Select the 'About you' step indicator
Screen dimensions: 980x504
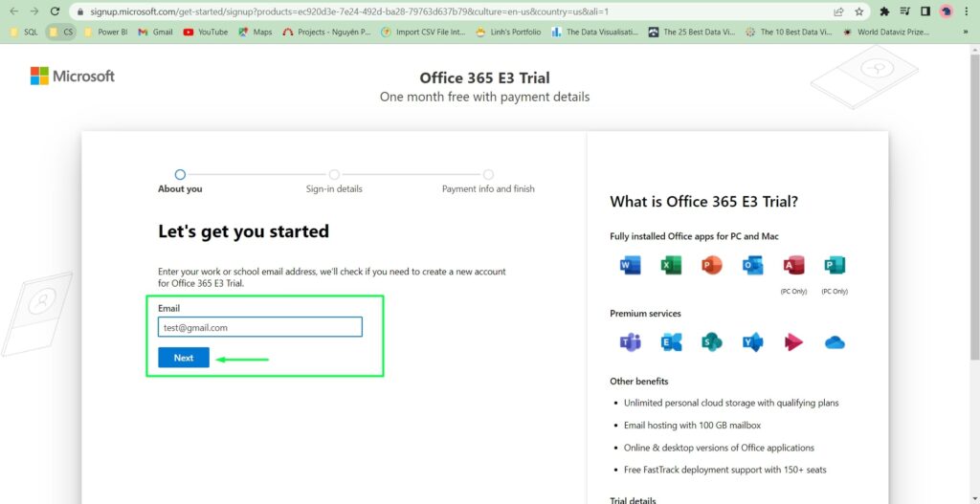[x=180, y=175]
